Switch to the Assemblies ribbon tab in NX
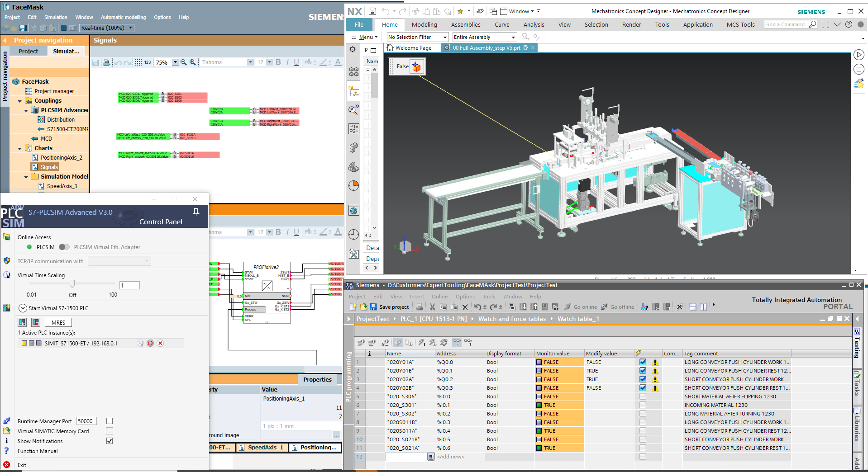The width and height of the screenshot is (868, 472). point(466,24)
